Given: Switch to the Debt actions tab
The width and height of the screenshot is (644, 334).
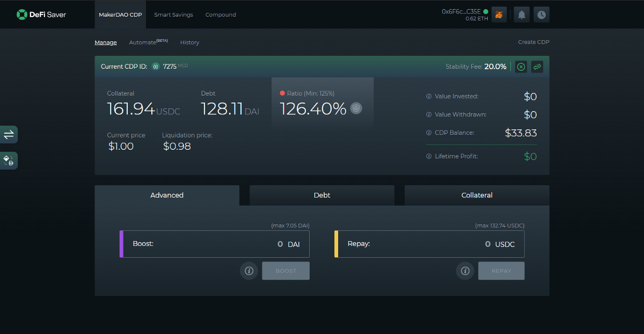Looking at the screenshot, I should click(x=322, y=195).
